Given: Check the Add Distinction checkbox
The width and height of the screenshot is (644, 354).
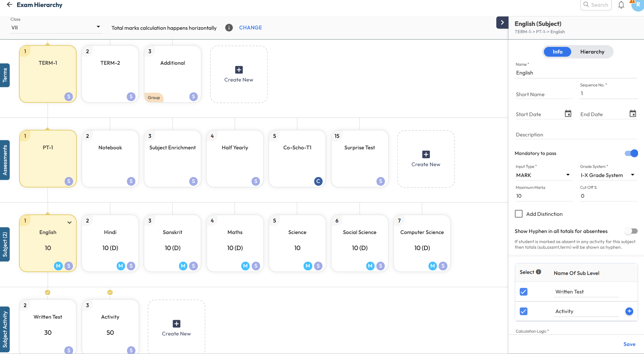Looking at the screenshot, I should pyautogui.click(x=519, y=214).
